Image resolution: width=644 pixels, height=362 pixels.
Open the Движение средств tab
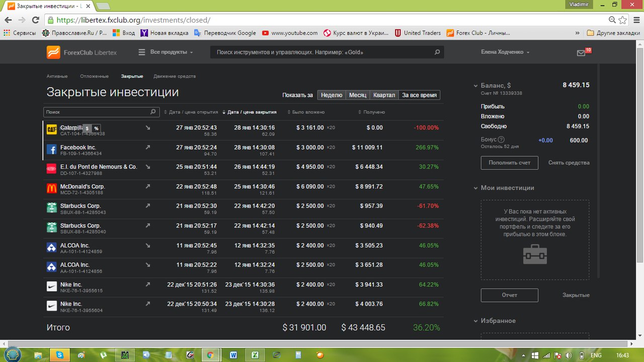coord(175,76)
